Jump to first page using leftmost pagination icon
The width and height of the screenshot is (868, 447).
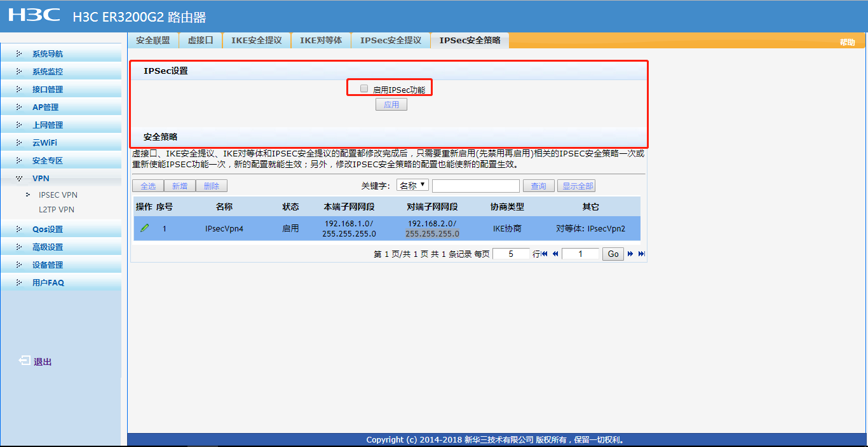click(x=543, y=254)
